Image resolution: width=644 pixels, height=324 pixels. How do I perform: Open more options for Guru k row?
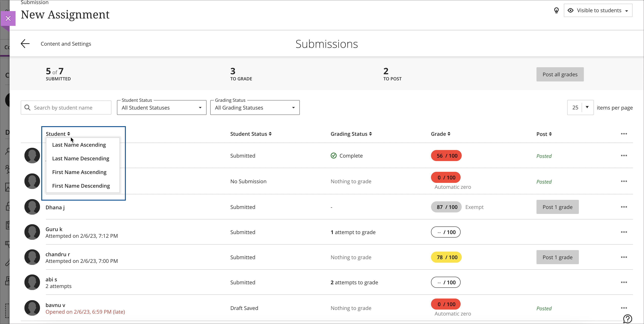(624, 232)
